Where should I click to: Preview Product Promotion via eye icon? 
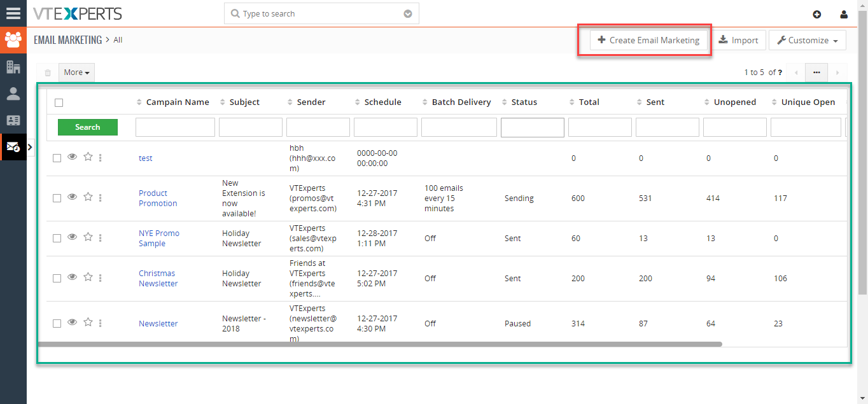pyautogui.click(x=73, y=197)
